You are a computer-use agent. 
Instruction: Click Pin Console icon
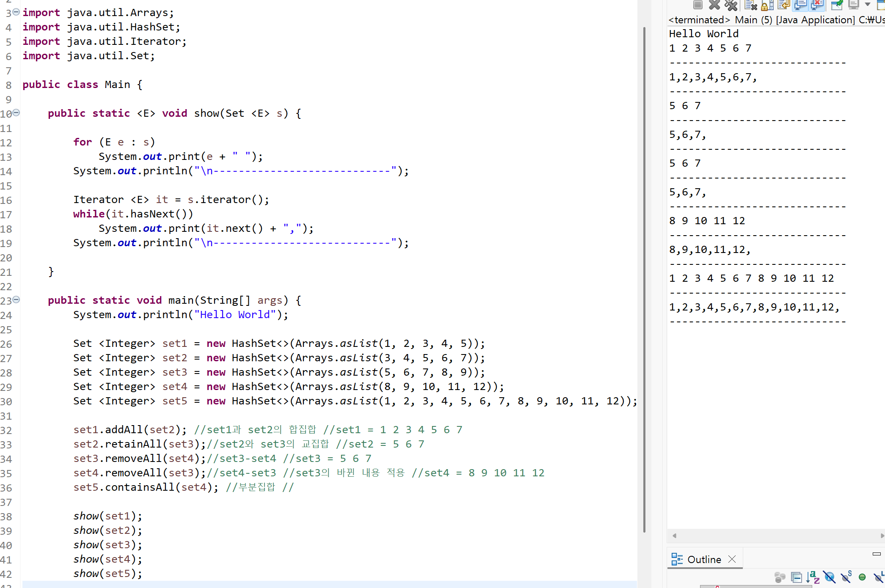pos(837,5)
